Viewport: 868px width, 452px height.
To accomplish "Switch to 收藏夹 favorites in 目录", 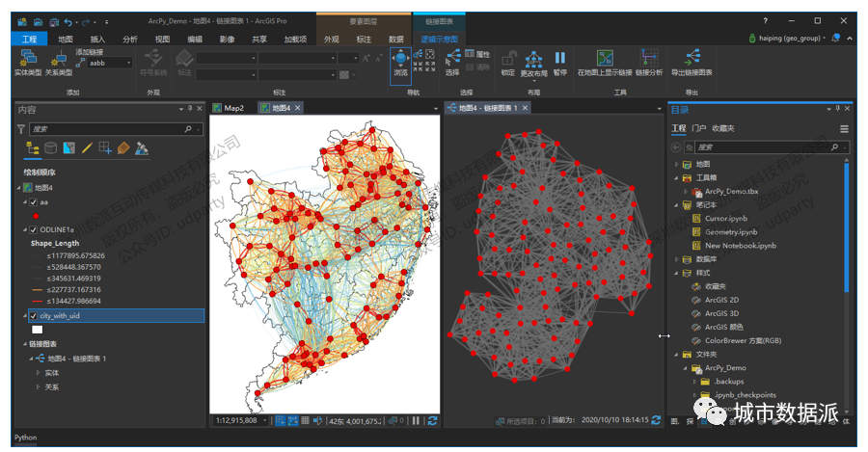I will point(723,128).
